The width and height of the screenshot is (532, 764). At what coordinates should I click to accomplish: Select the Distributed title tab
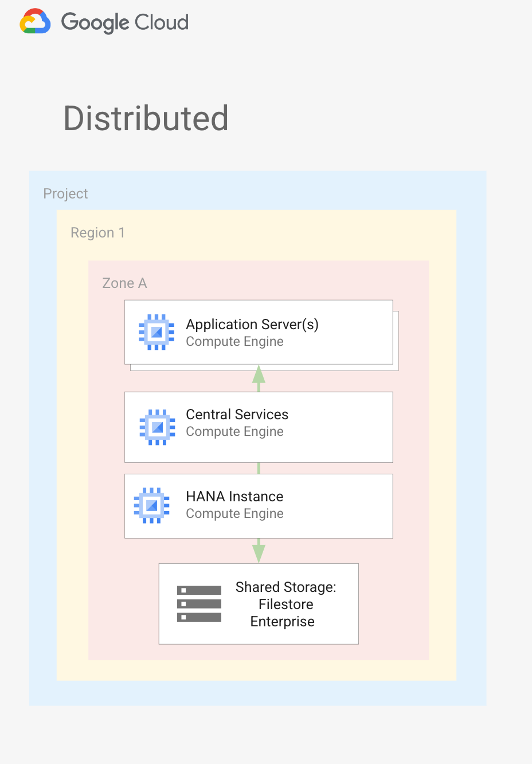[x=146, y=119]
